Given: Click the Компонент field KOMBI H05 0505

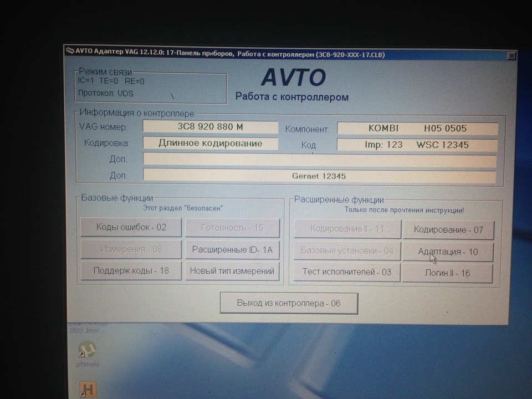Looking at the screenshot, I should click(x=417, y=128).
